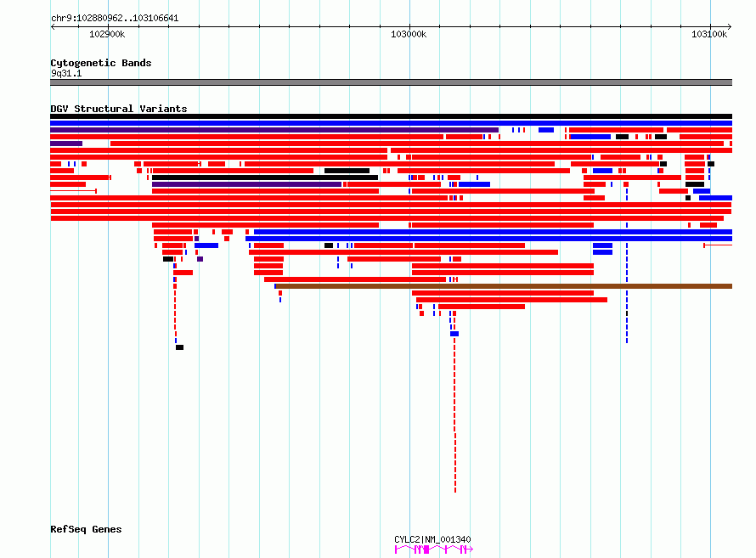Click the small blue block atop the dashed red stack
Image resolution: width=756 pixels, height=558 pixels.
(454, 334)
